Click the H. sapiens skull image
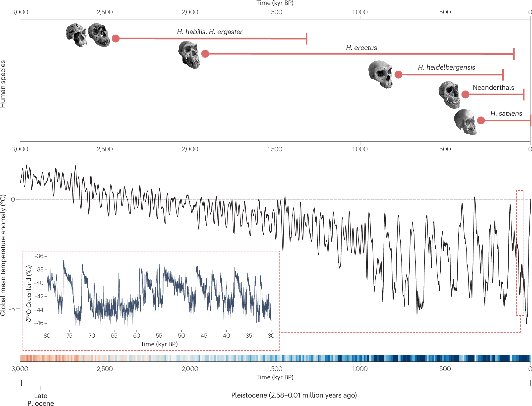This screenshot has width=532, height=406. [x=465, y=122]
